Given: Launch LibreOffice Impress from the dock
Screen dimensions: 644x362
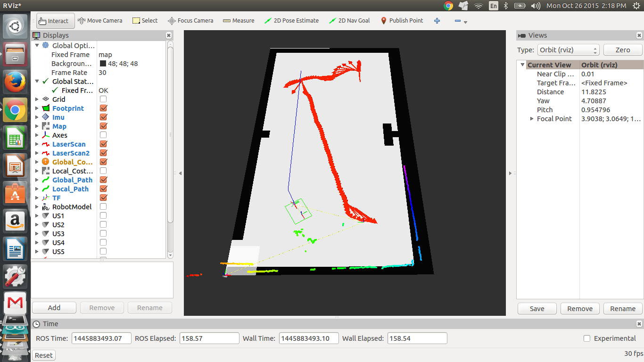Looking at the screenshot, I should pos(15,166).
